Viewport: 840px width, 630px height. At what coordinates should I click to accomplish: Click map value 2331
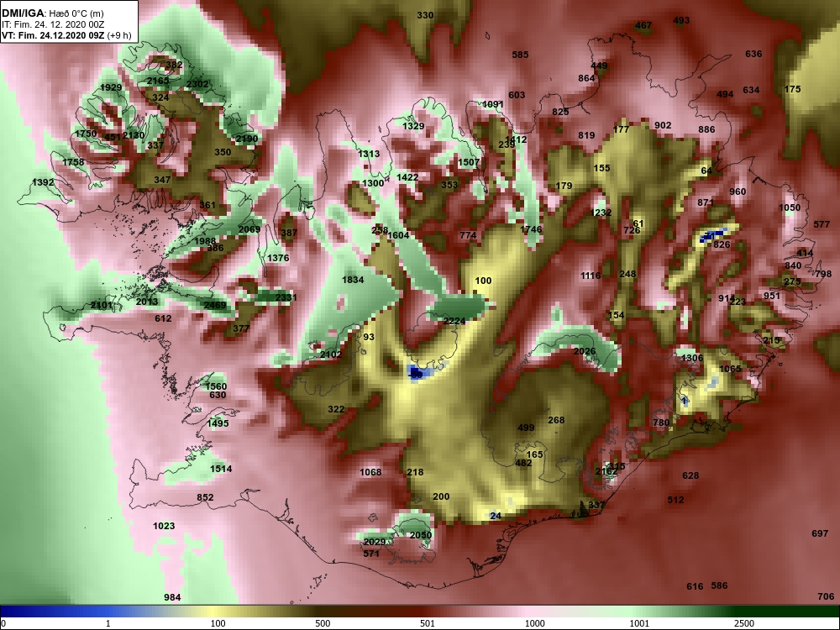tap(286, 297)
